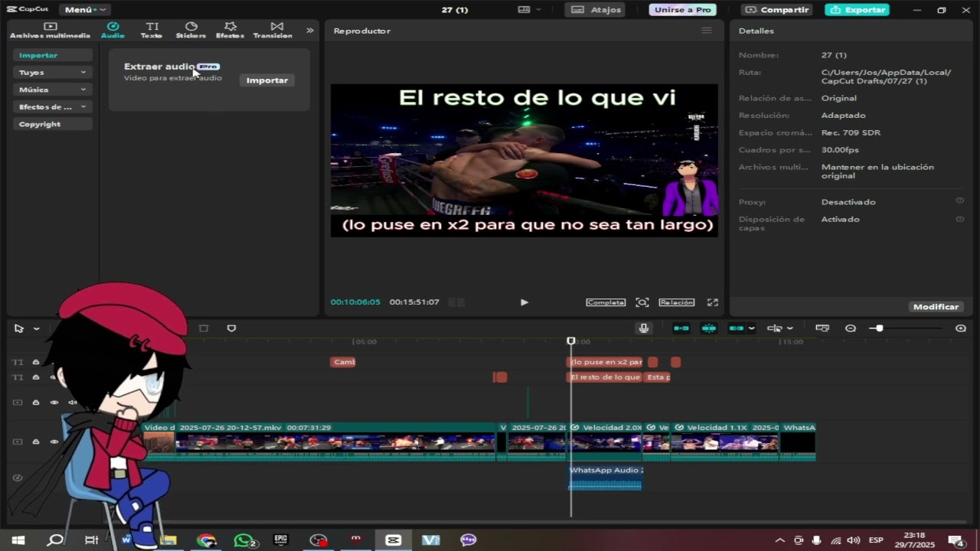Click Importar in Extraer audio card
The image size is (980, 551).
click(267, 80)
